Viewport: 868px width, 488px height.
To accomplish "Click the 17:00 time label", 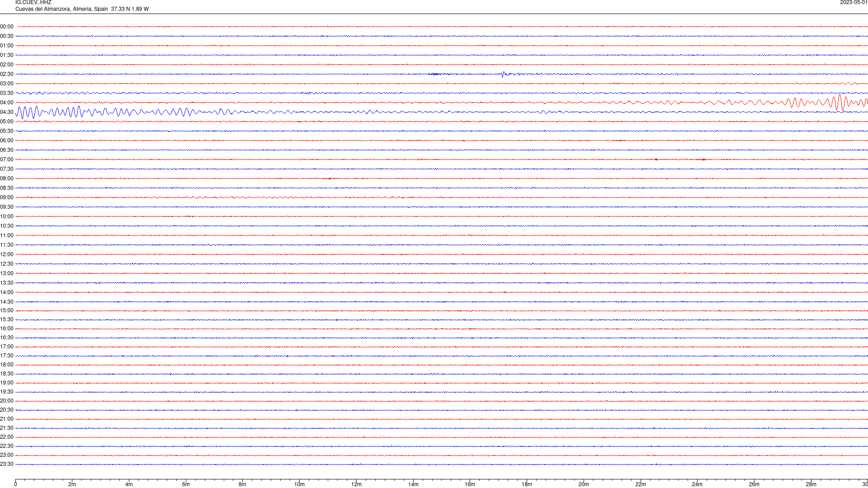I will [x=7, y=347].
